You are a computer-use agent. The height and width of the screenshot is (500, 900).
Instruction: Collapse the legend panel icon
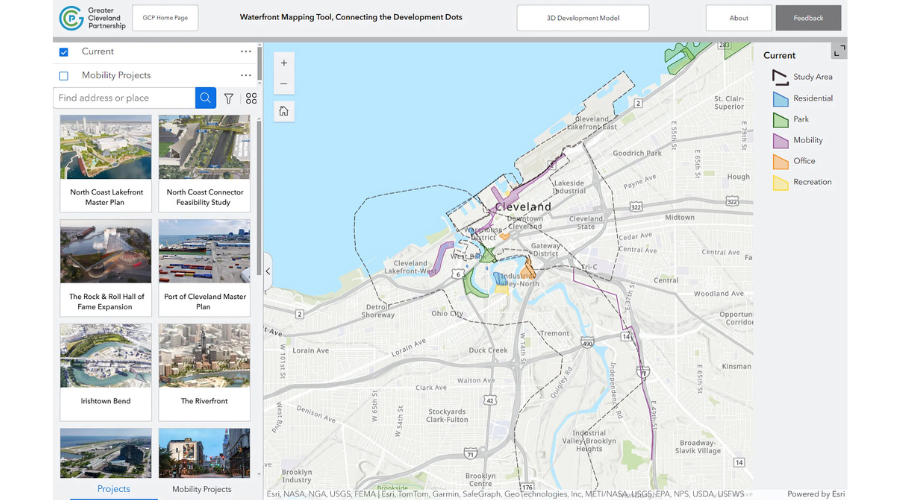pyautogui.click(x=839, y=51)
